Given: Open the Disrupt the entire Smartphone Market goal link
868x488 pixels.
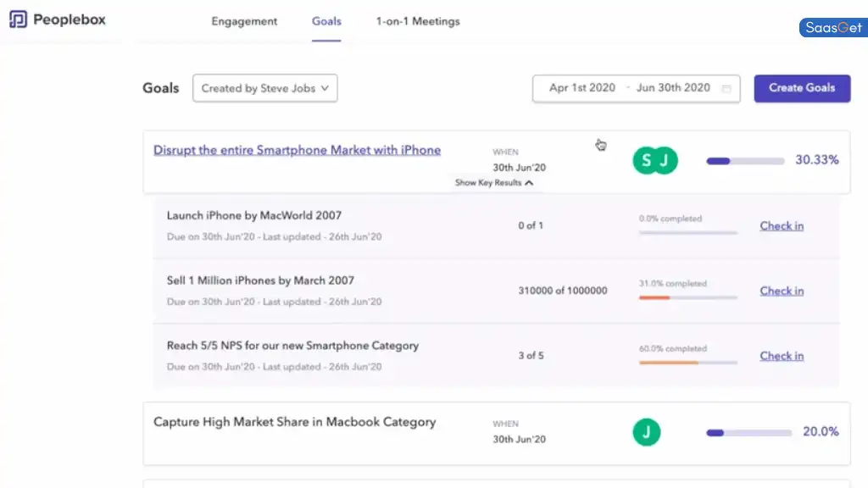Looking at the screenshot, I should 297,150.
